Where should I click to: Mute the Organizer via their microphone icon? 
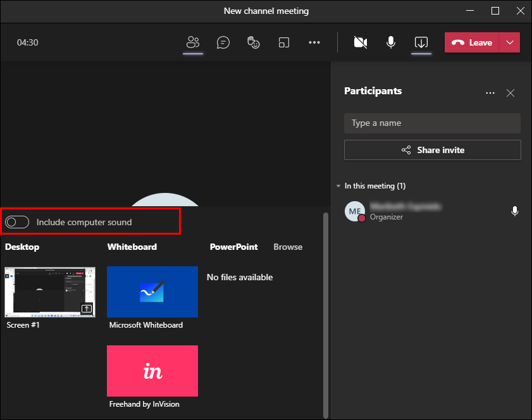pyautogui.click(x=514, y=211)
